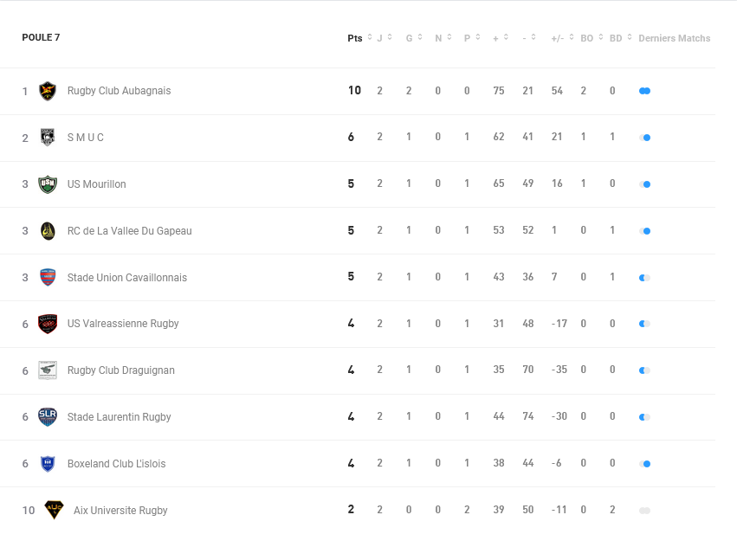
Task: Click the Boxeland Club L'islois blue crest
Action: point(48,464)
